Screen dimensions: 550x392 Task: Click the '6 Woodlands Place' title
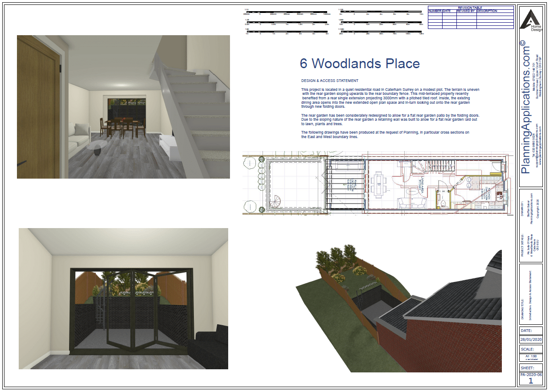(360, 64)
